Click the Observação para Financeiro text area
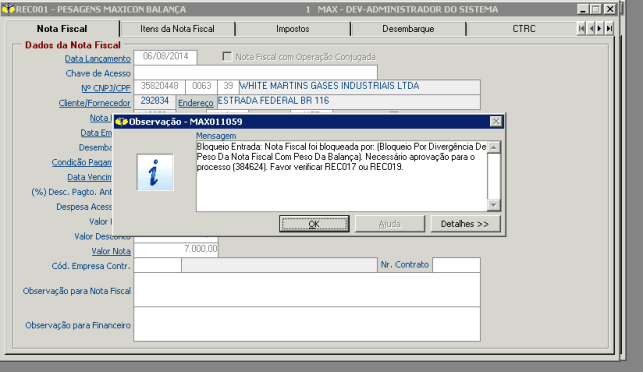643x372 pixels. pyautogui.click(x=307, y=324)
